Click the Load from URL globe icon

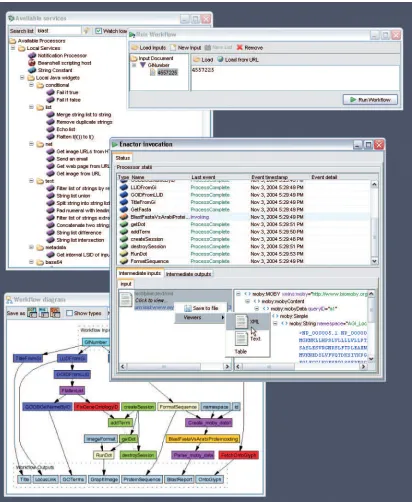220,59
